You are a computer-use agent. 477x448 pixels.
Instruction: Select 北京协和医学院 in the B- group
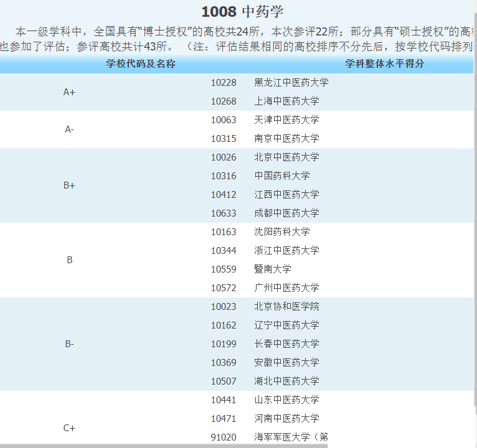tap(286, 307)
